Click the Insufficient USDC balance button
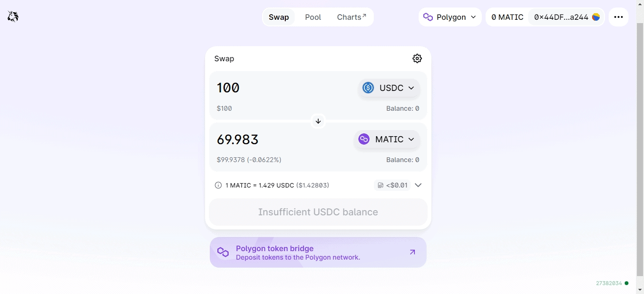 tap(318, 212)
